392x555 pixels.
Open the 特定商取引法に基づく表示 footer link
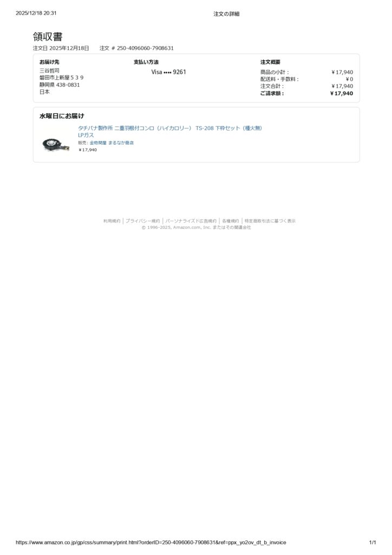pyautogui.click(x=270, y=221)
